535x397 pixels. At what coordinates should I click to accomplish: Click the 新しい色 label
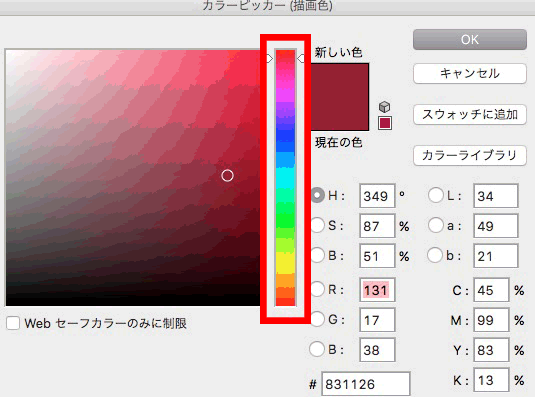[x=338, y=52]
